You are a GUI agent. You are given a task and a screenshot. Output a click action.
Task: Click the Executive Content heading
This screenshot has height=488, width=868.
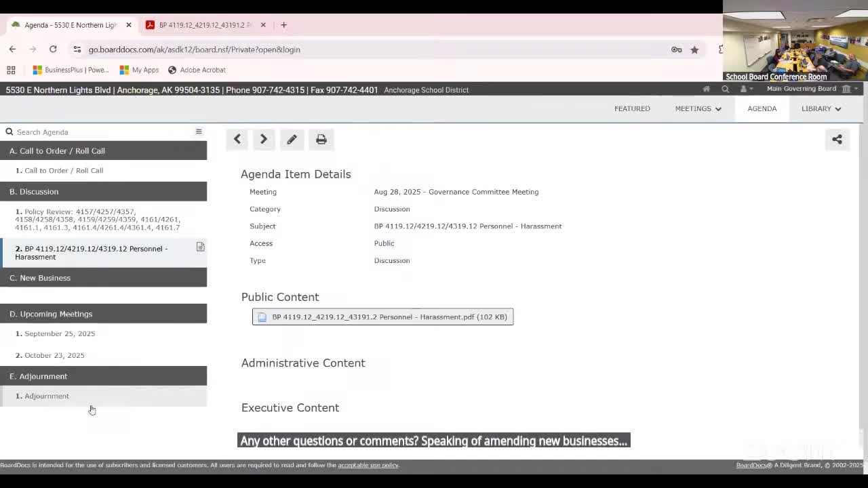pos(290,407)
